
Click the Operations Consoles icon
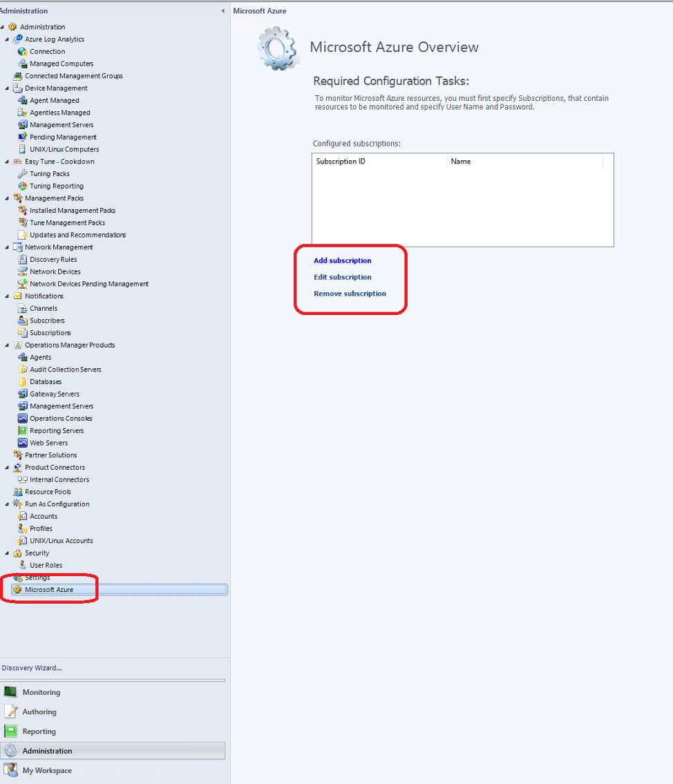click(x=22, y=419)
